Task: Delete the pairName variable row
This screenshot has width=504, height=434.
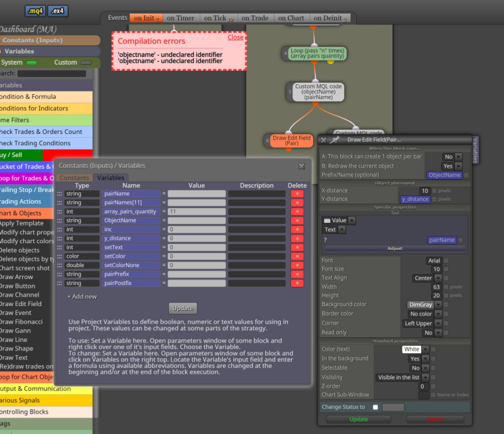Action: click(x=297, y=193)
